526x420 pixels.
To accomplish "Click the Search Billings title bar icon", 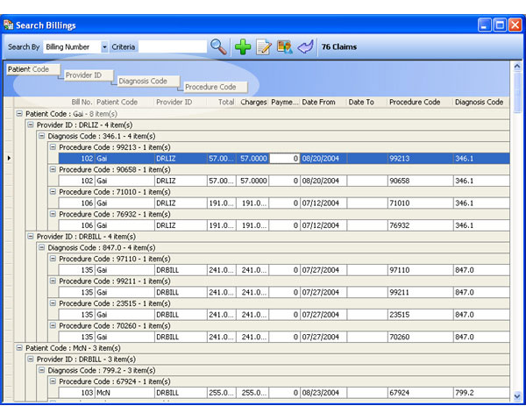I will click(x=9, y=25).
